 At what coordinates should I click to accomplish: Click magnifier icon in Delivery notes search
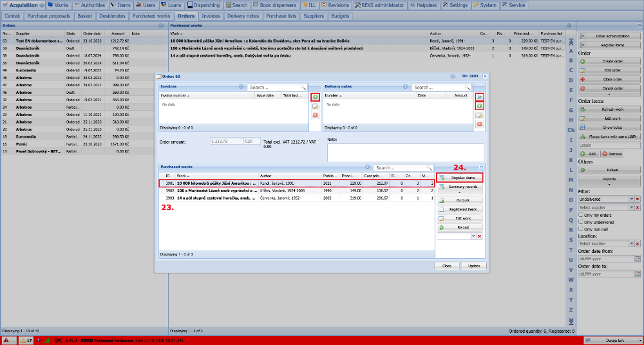pos(468,88)
